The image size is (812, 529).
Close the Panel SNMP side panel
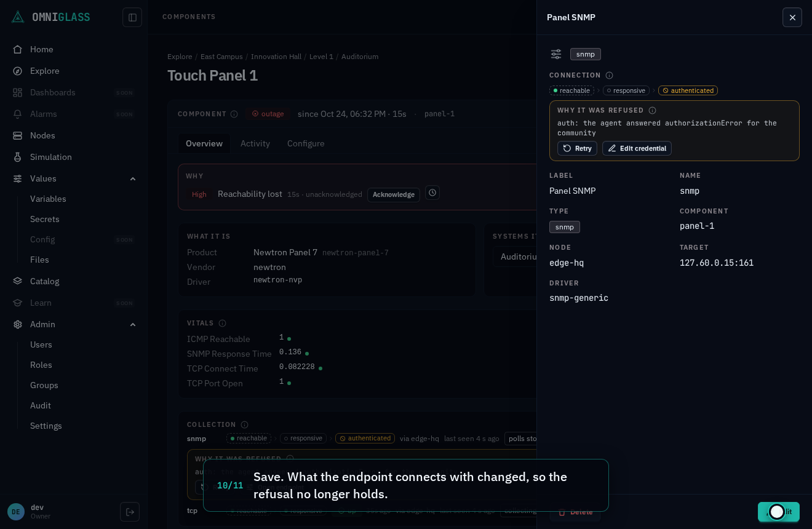click(792, 17)
